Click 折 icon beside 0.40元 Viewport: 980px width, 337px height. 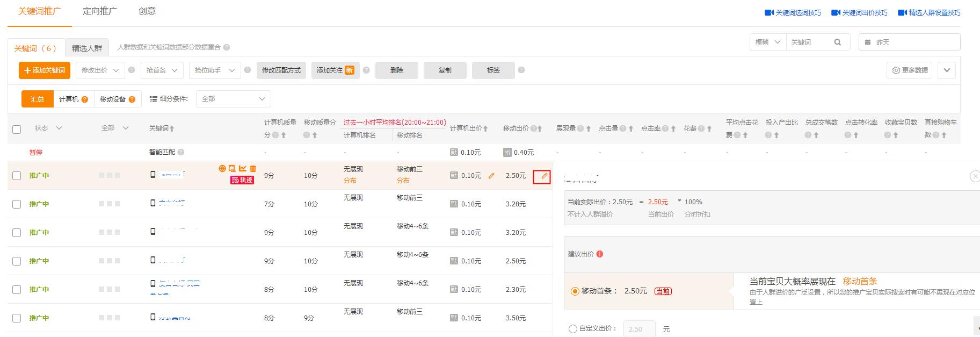507,152
